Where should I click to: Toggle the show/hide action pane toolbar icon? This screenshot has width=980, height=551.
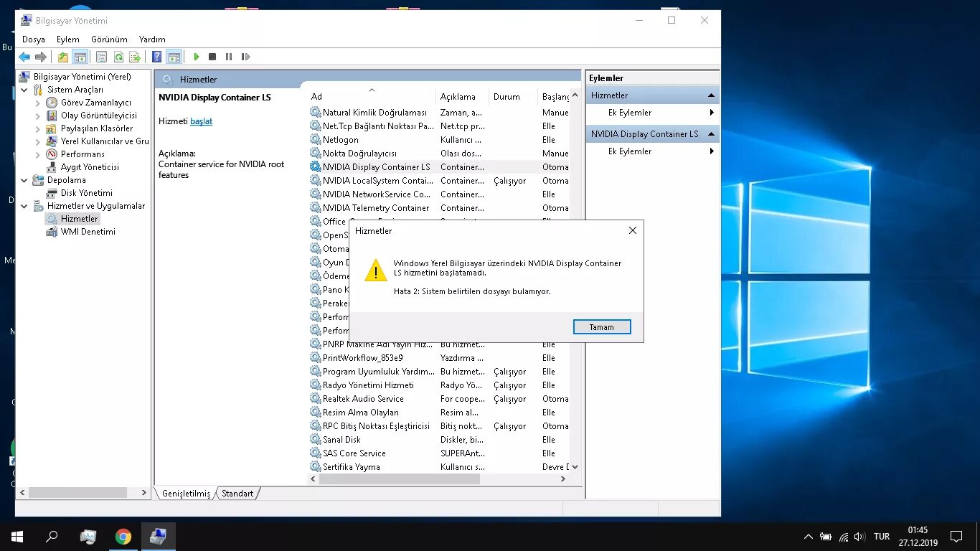[x=174, y=57]
